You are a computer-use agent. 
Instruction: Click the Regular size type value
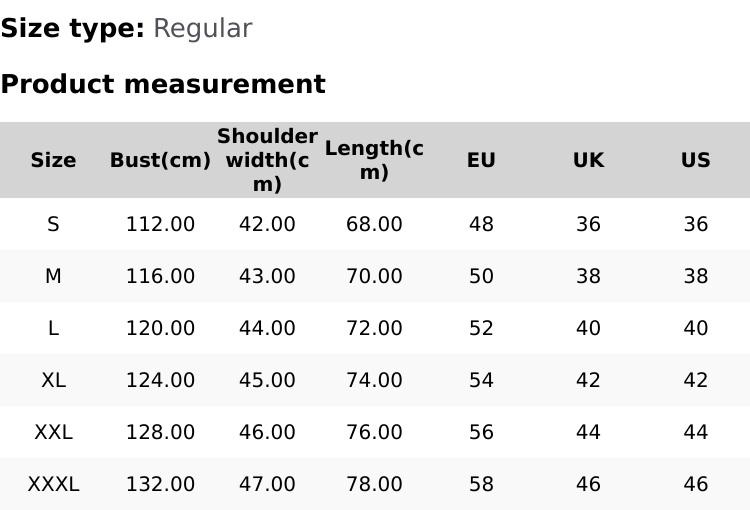tap(202, 28)
